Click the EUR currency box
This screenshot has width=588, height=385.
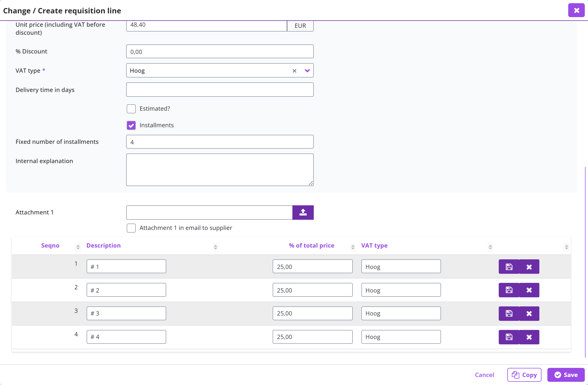click(300, 26)
